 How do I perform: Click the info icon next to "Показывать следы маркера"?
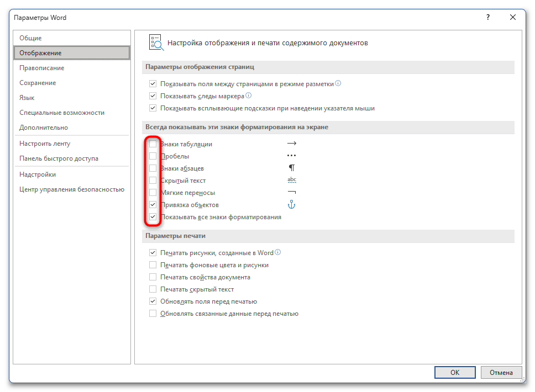point(248,96)
